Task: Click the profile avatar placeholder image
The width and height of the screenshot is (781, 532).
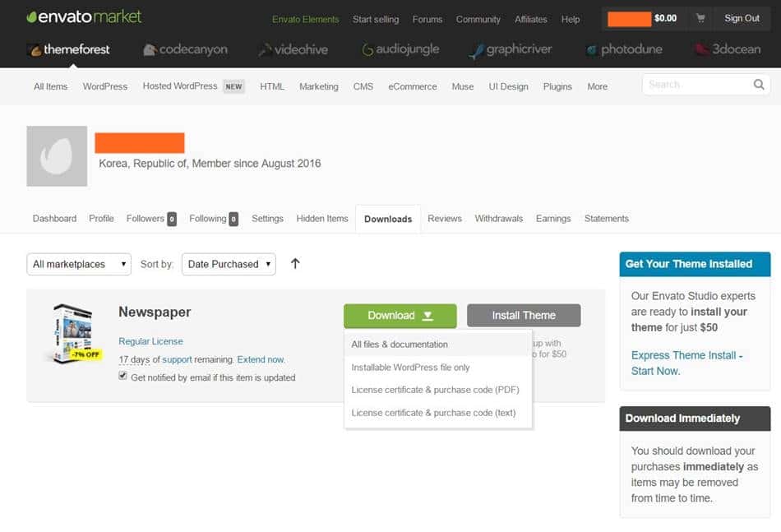Action: click(x=57, y=156)
